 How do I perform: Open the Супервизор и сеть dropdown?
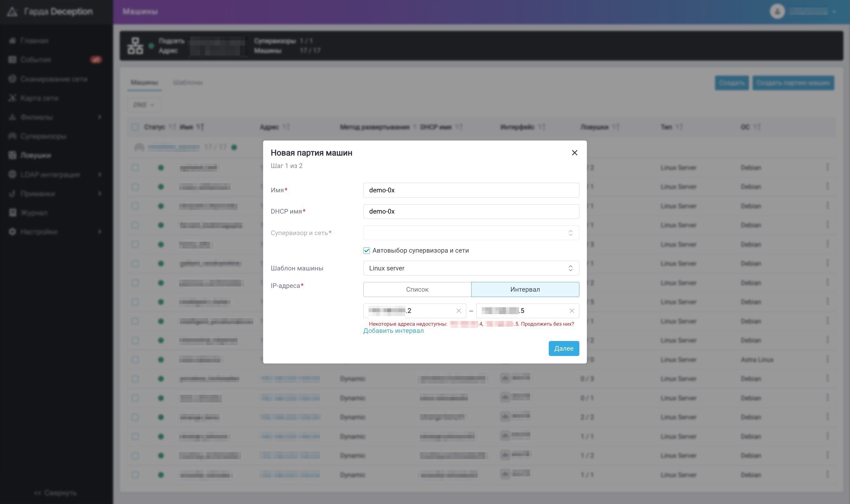click(x=471, y=233)
